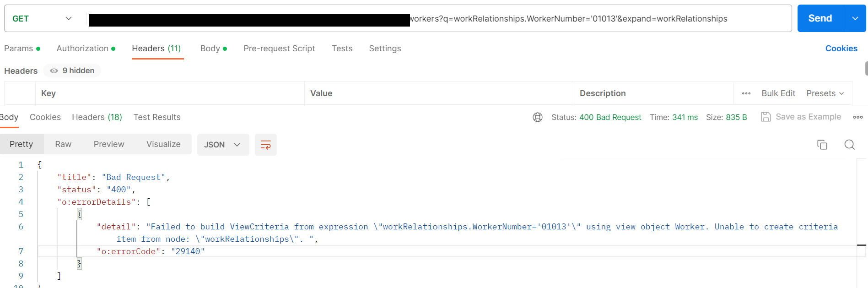Toggle line wrap icon

click(x=265, y=145)
